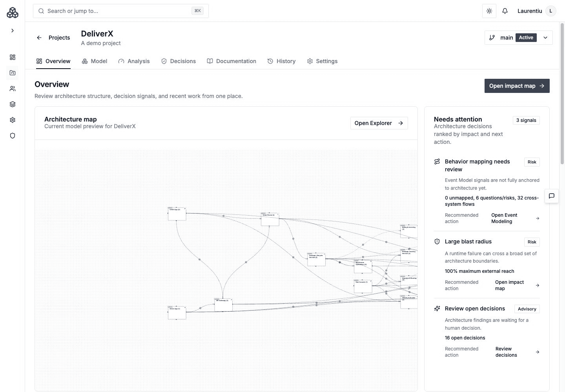The width and height of the screenshot is (565, 392).
Task: Click the 3 signals badge
Action: [x=526, y=120]
